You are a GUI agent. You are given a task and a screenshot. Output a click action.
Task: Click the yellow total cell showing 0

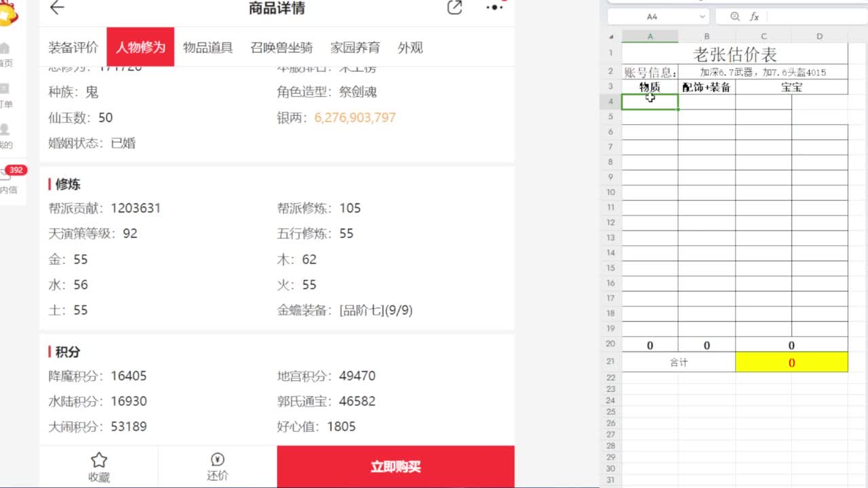791,362
